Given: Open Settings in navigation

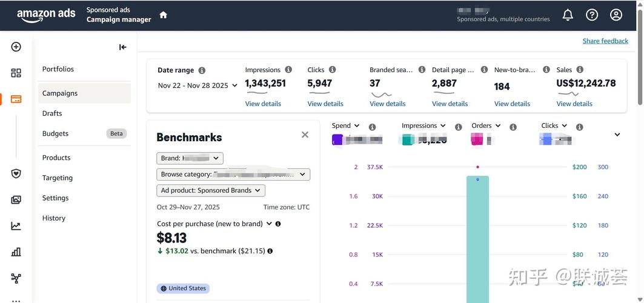Looking at the screenshot, I should [56, 198].
